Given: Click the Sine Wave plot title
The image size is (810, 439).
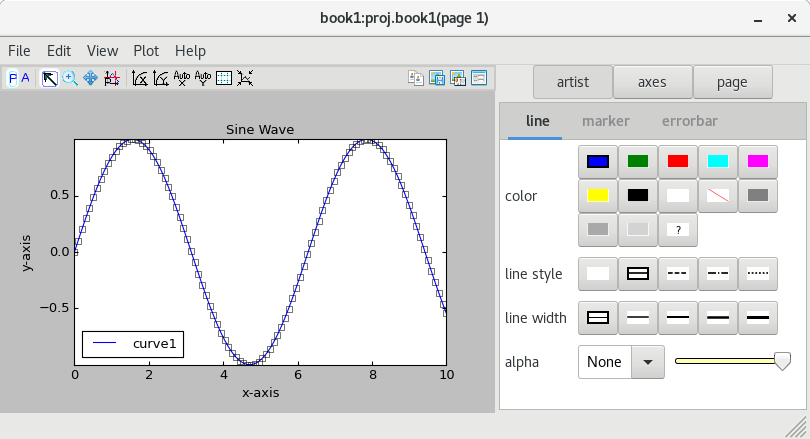Looking at the screenshot, I should [260, 130].
